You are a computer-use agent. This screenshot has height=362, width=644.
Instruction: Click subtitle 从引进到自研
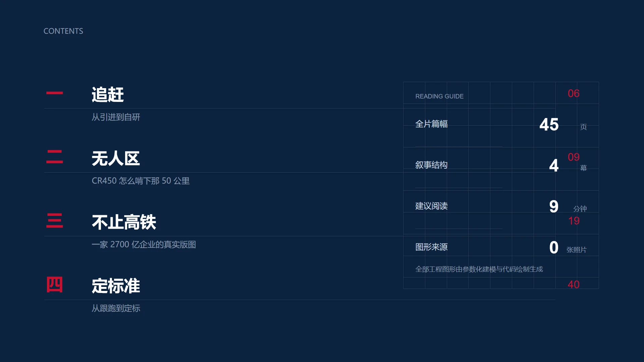(116, 117)
